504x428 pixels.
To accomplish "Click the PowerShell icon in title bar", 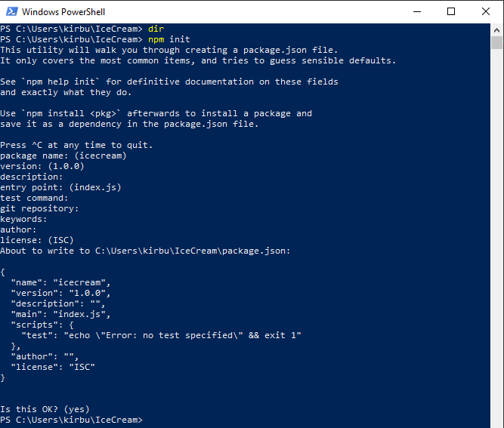I will click(x=12, y=12).
